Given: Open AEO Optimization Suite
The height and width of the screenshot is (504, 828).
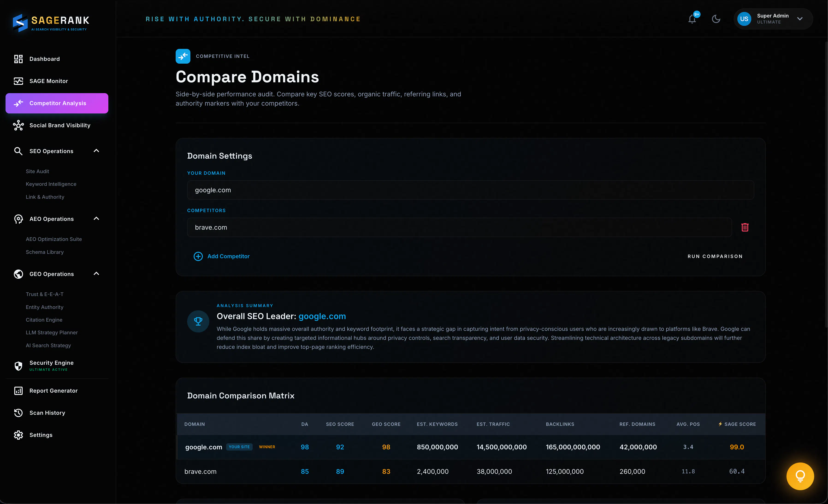Looking at the screenshot, I should point(54,239).
